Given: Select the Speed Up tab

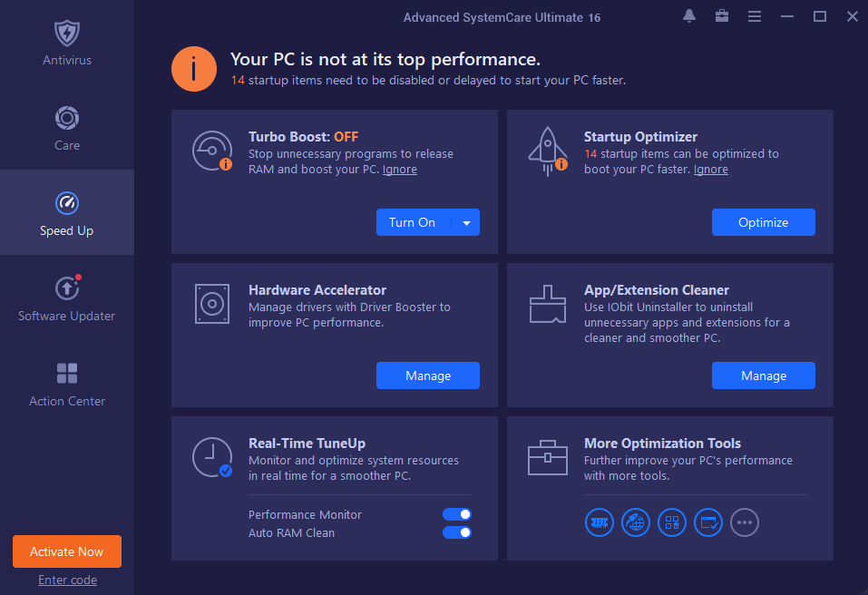Looking at the screenshot, I should pos(67,212).
